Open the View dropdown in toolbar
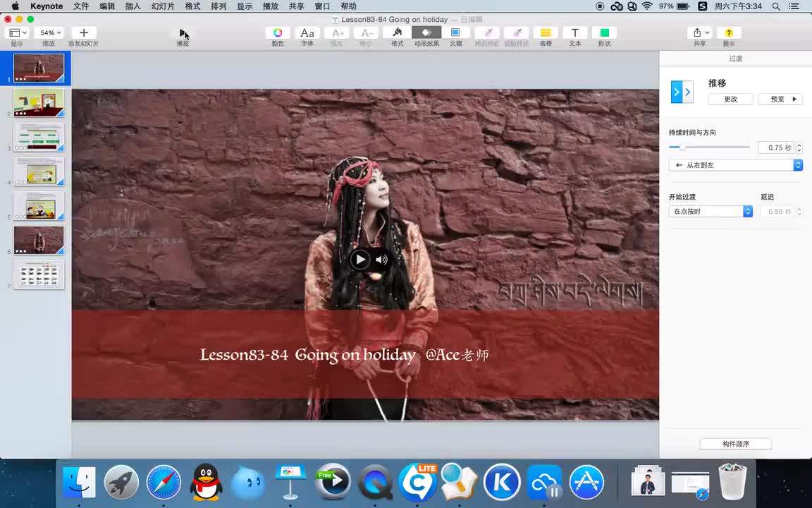The width and height of the screenshot is (812, 508). coord(18,32)
